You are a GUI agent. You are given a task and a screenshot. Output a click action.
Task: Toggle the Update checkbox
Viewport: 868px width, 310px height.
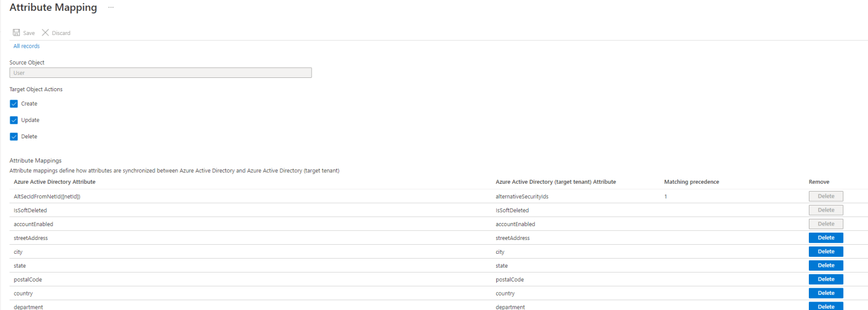(x=14, y=120)
